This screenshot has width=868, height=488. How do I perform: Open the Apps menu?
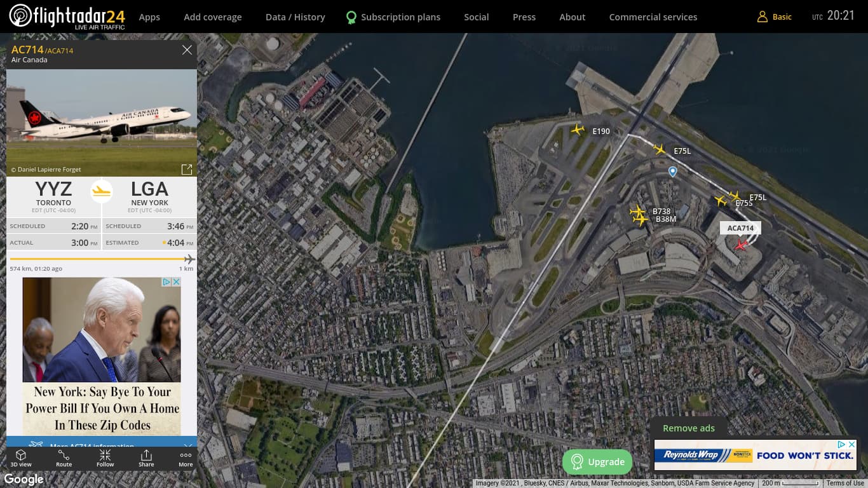(149, 17)
